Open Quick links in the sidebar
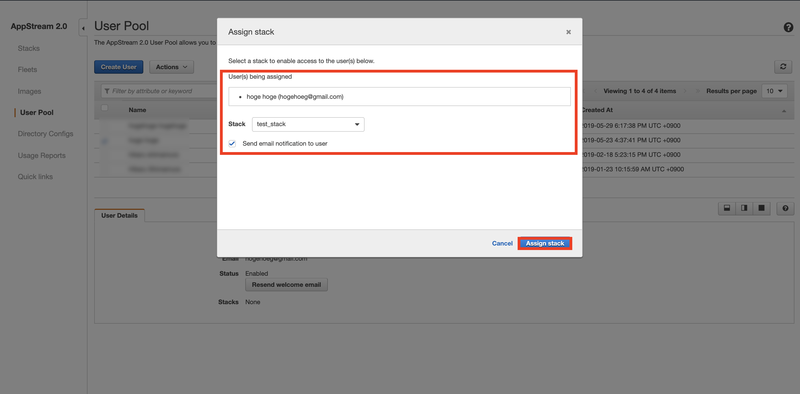 (35, 177)
